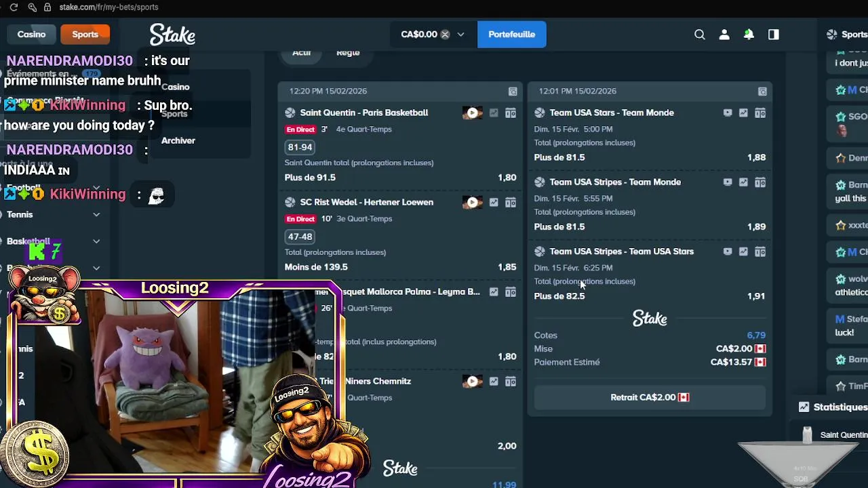Image resolution: width=868 pixels, height=488 pixels.
Task: Open the Sports chat room selector
Action: [x=847, y=35]
